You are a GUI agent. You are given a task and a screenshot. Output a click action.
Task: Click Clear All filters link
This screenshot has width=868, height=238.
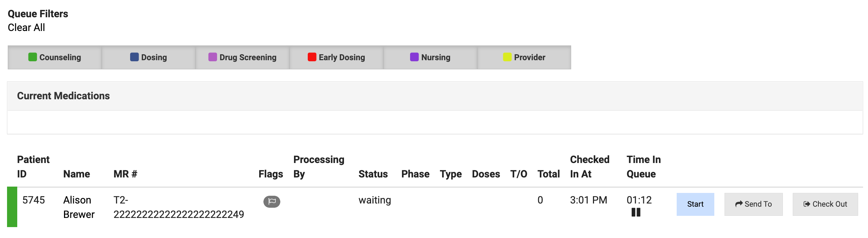tap(26, 27)
